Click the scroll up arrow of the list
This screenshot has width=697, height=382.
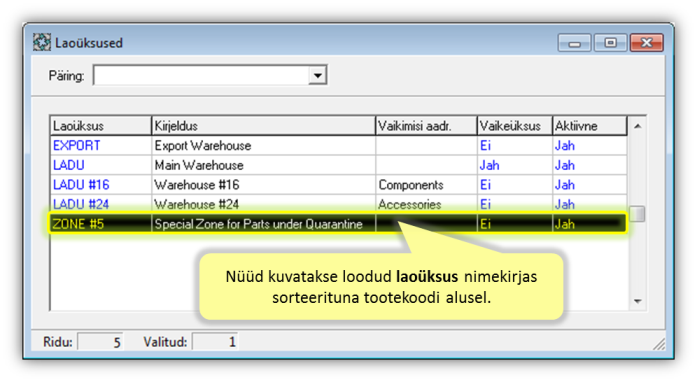(637, 126)
